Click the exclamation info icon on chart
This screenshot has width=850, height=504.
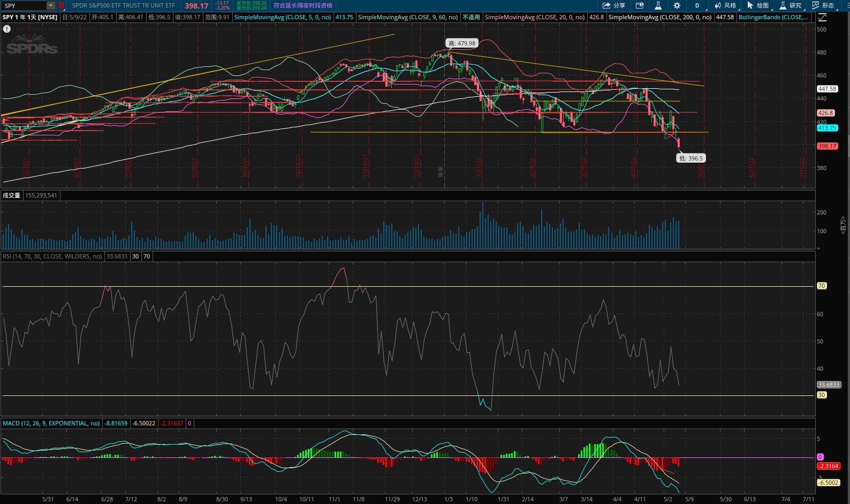coord(7,29)
